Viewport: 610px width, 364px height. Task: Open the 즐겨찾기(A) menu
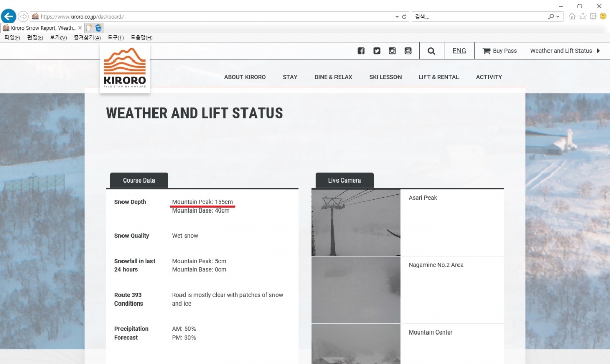point(87,38)
